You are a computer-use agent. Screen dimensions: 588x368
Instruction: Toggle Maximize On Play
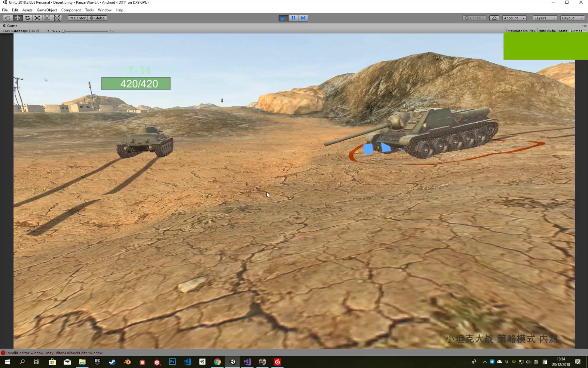pos(521,31)
